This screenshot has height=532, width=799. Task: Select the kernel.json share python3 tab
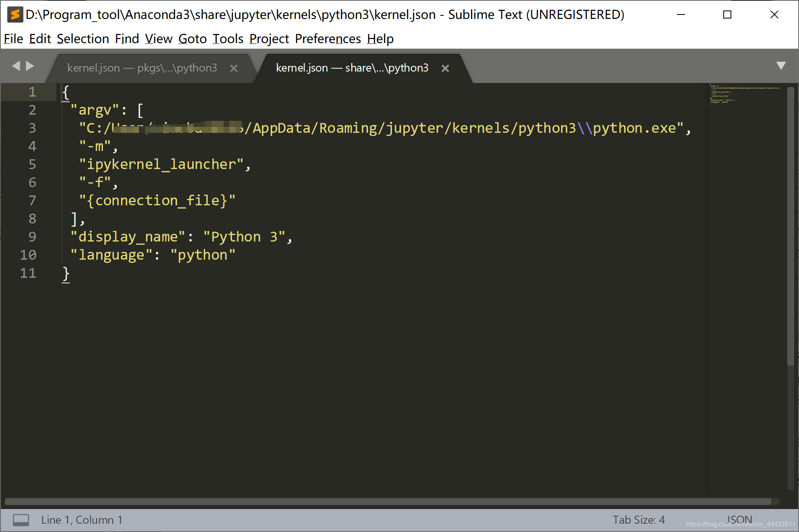(x=352, y=68)
